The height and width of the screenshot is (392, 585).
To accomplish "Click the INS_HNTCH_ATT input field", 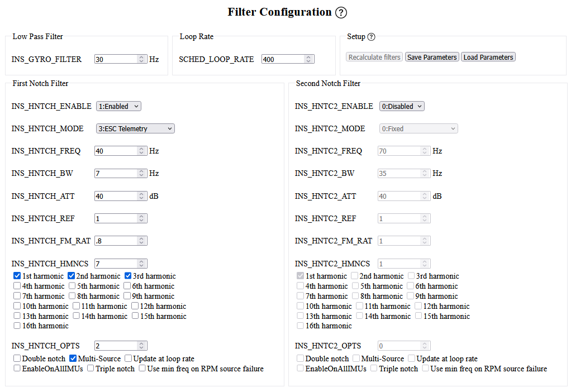I will click(115, 196).
